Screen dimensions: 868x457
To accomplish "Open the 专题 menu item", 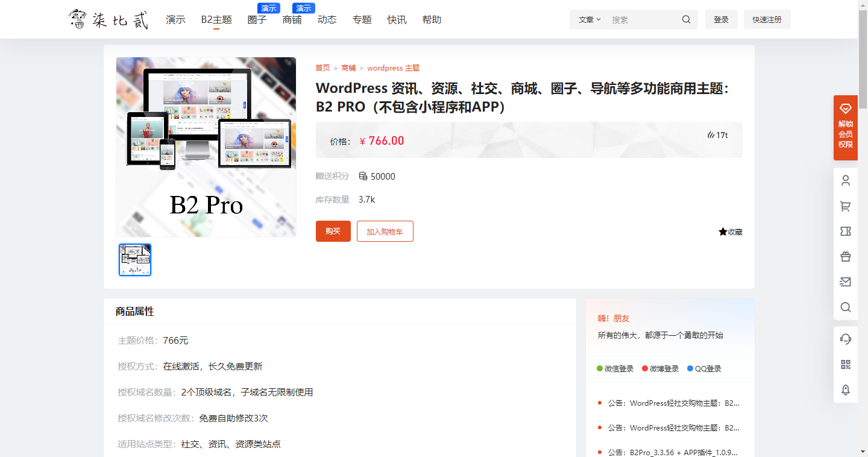I will tap(362, 20).
